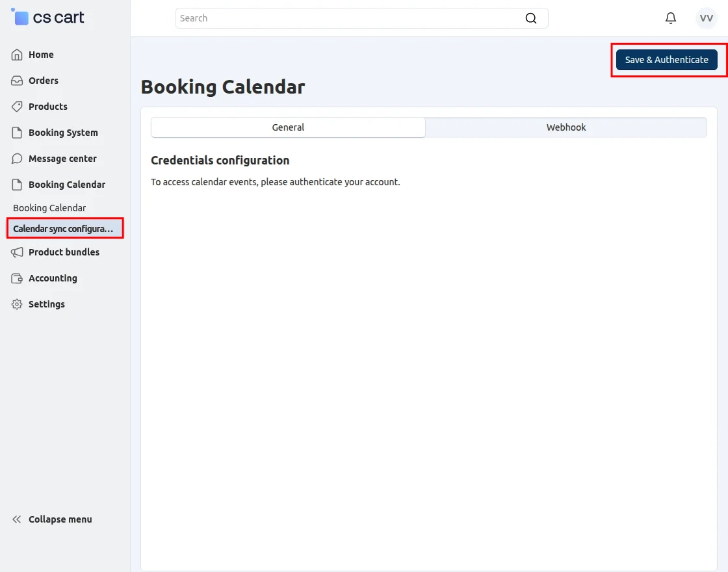Switch to the Webhook tab
The image size is (728, 572).
[565, 127]
